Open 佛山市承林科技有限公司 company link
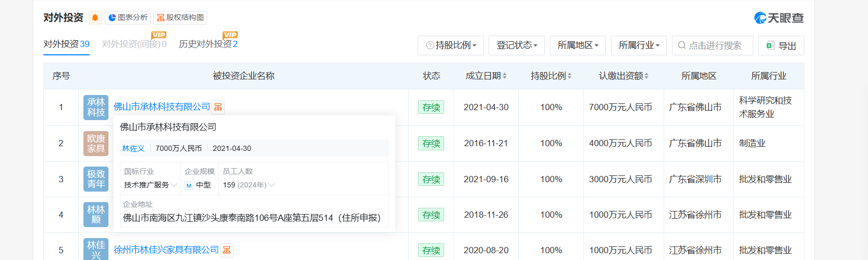 pos(162,107)
